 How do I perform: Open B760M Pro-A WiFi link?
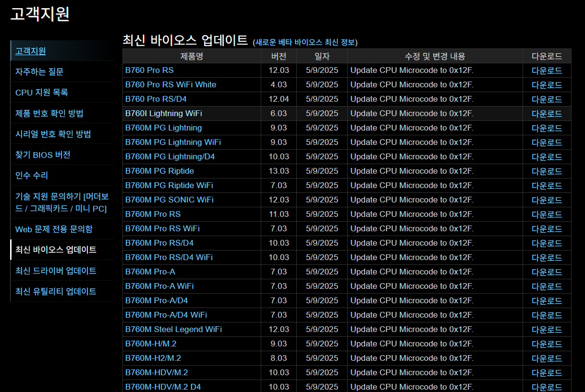159,286
